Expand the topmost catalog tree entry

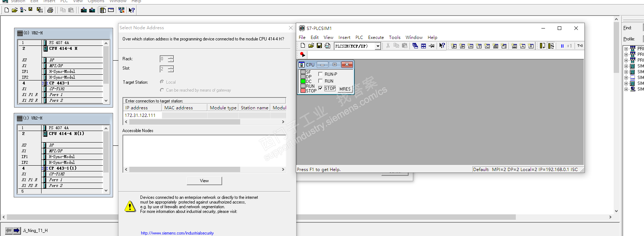pos(626,49)
